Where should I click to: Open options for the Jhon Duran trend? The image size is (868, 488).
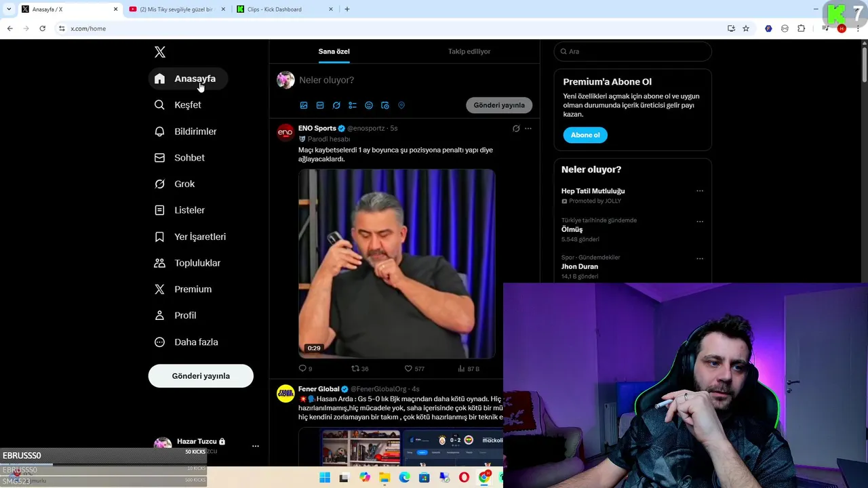(700, 259)
